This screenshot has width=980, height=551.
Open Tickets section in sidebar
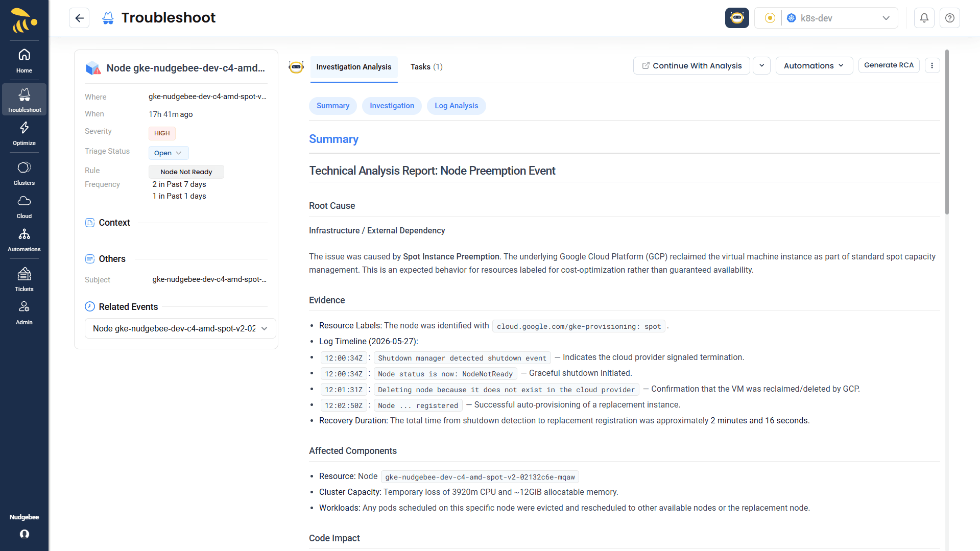[x=24, y=279]
